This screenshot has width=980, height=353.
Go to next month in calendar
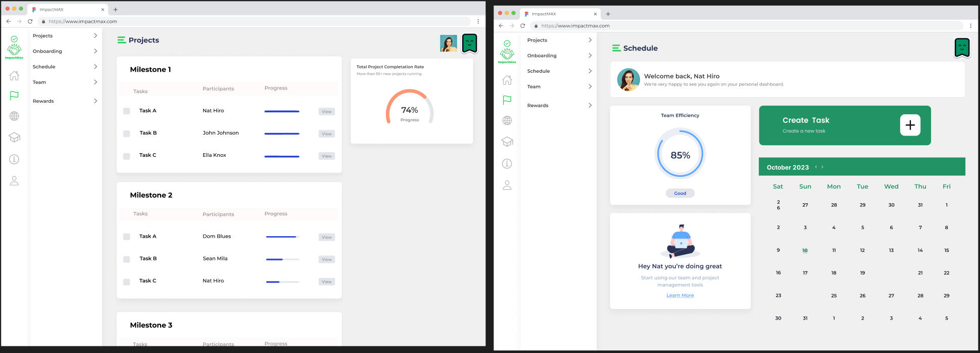point(822,167)
